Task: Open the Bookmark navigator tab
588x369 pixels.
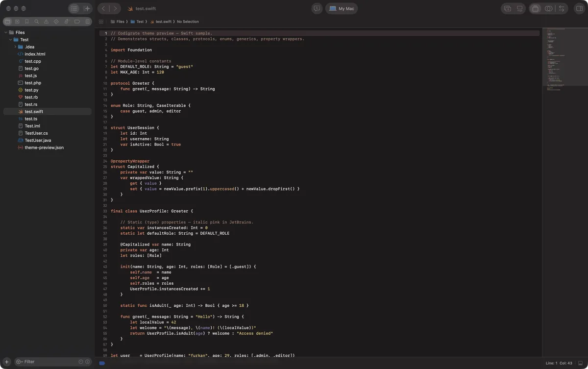Action: click(x=27, y=22)
